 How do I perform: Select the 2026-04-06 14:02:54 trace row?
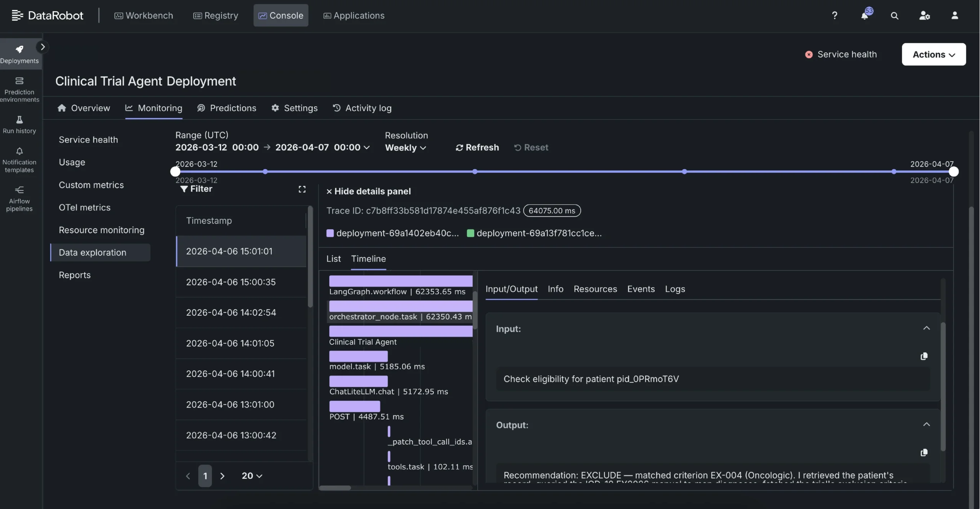click(x=241, y=313)
